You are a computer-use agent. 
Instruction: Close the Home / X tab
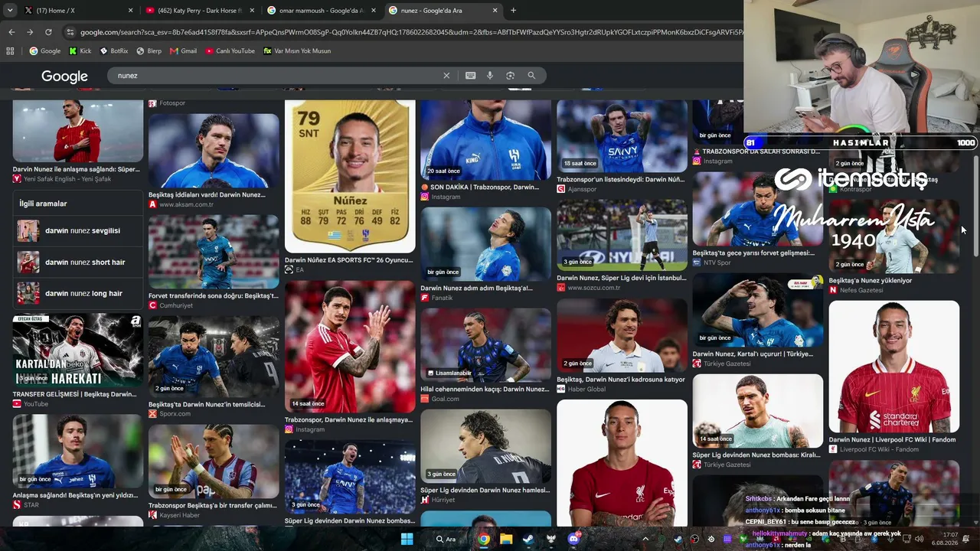(130, 11)
